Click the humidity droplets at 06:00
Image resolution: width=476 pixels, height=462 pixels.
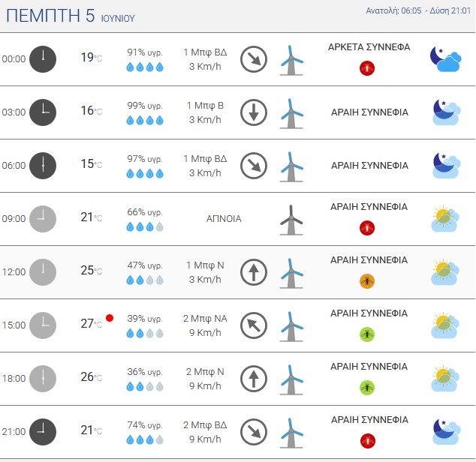pyautogui.click(x=145, y=174)
